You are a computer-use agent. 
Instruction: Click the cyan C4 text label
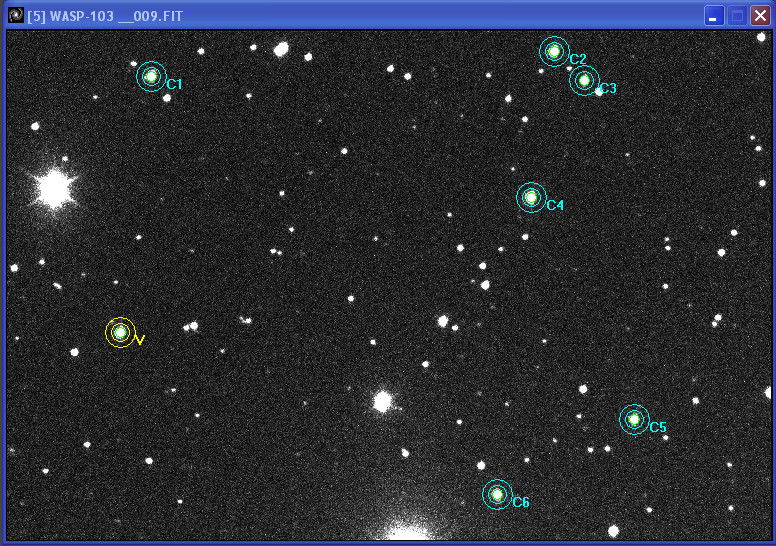click(x=555, y=206)
